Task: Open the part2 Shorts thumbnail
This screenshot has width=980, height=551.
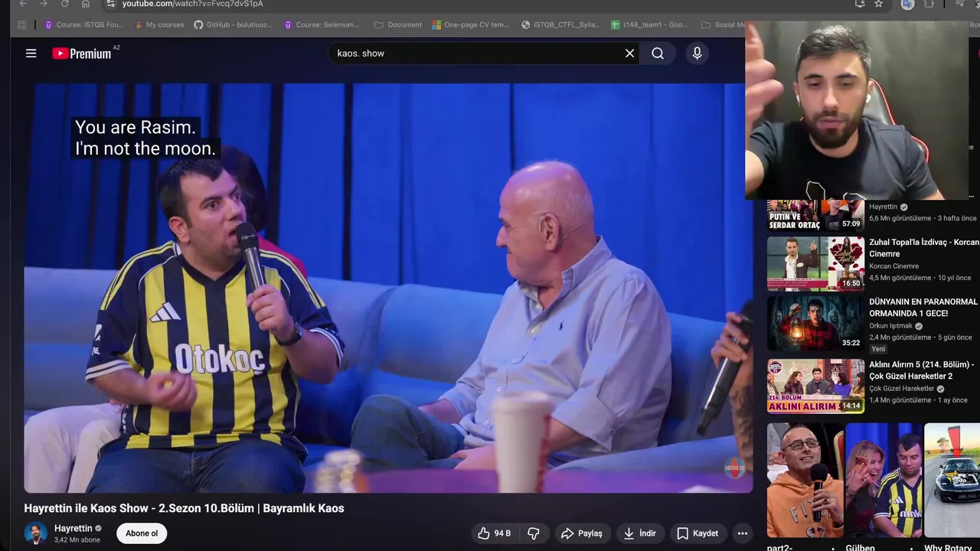Action: click(x=805, y=481)
